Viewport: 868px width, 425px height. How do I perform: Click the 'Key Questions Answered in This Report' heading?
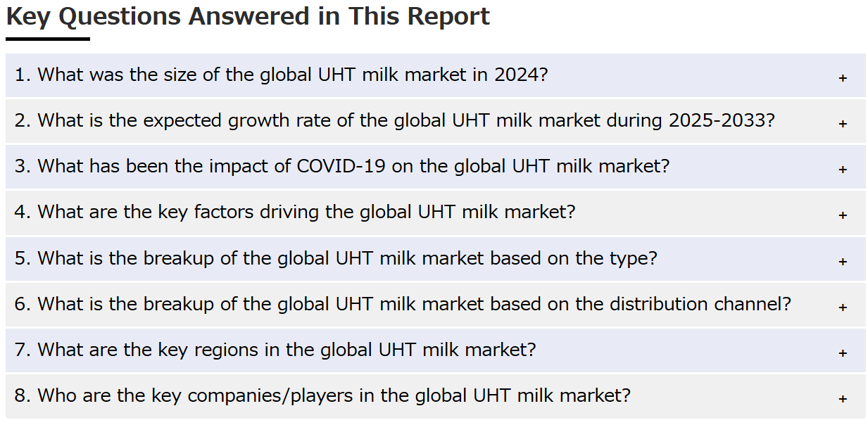[x=248, y=16]
